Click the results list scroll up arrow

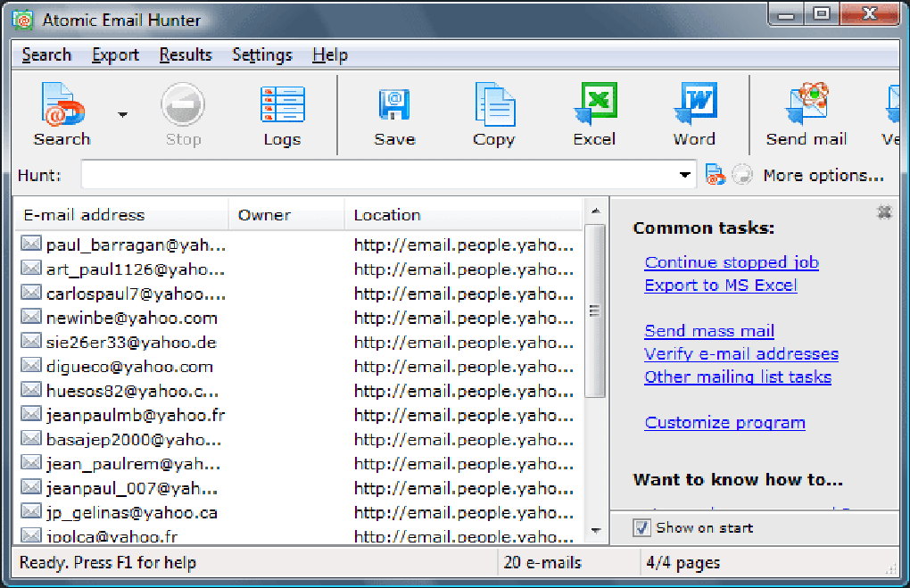coord(595,211)
